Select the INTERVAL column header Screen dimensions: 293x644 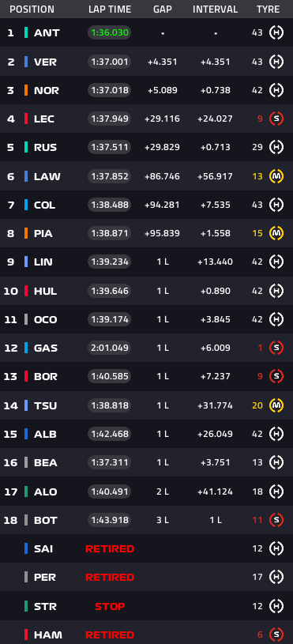pyautogui.click(x=215, y=9)
